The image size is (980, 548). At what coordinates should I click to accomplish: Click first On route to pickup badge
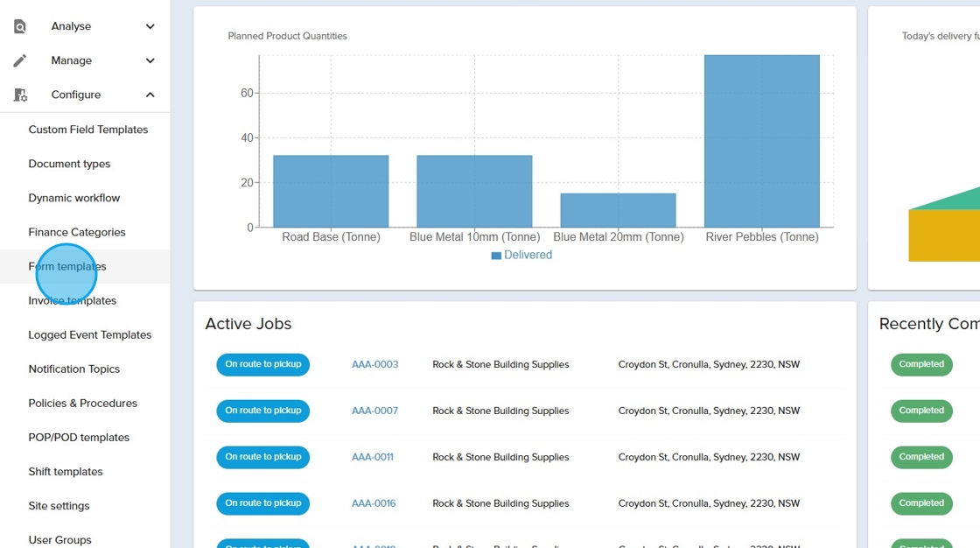262,364
